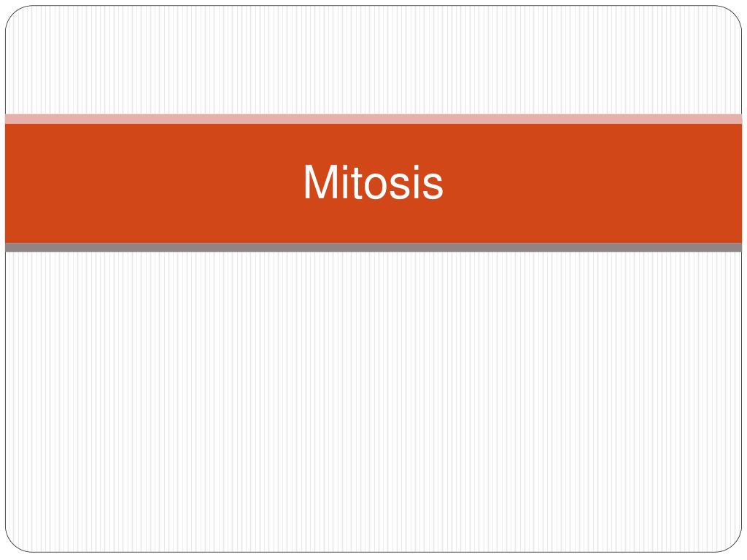This screenshot has width=747, height=560.
Task: Select the orange area directly below the title
Action: (x=373, y=222)
